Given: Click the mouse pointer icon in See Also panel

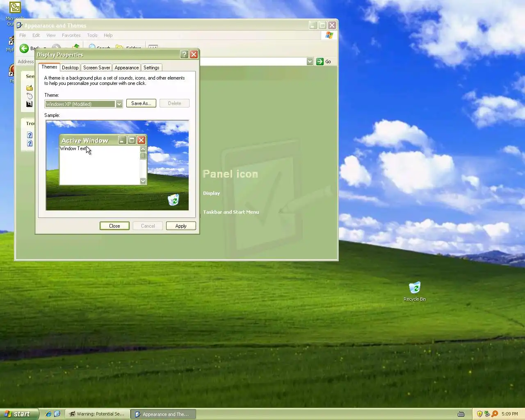Looking at the screenshot, I should coord(30,96).
